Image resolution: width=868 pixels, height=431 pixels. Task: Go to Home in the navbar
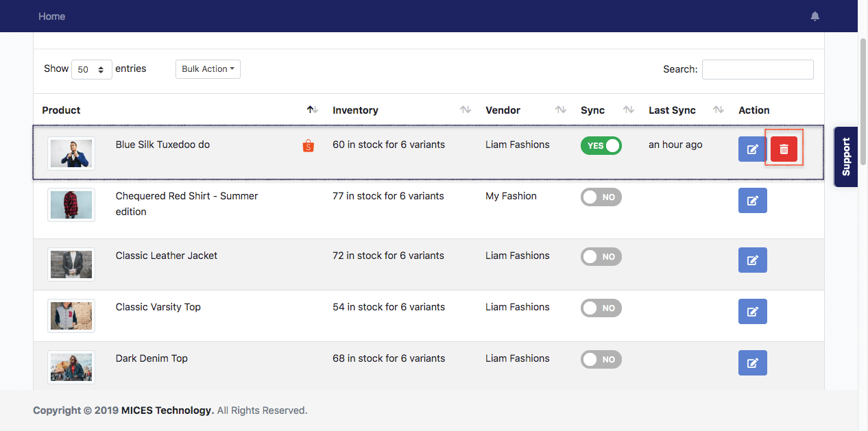tap(51, 16)
